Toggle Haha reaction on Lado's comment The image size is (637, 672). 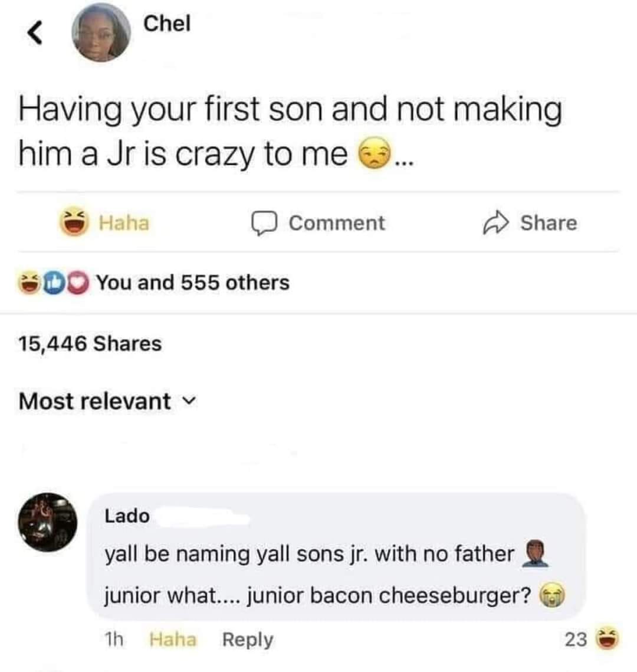173,639
